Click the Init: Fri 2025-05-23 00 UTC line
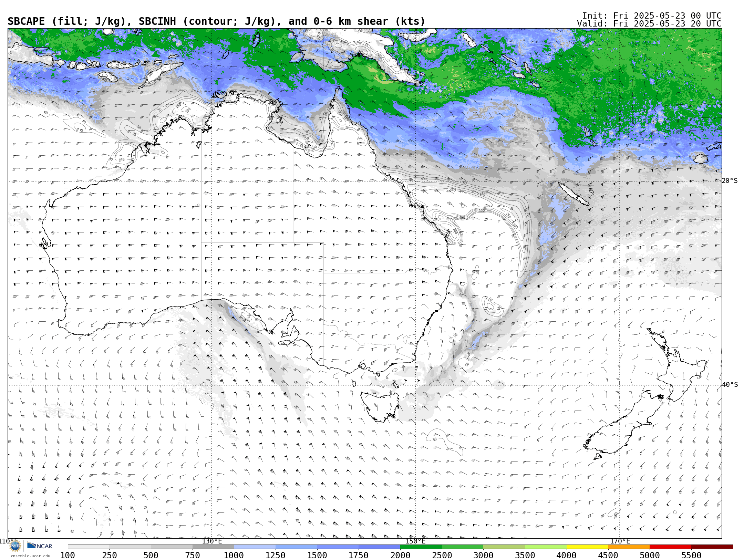 [x=652, y=16]
